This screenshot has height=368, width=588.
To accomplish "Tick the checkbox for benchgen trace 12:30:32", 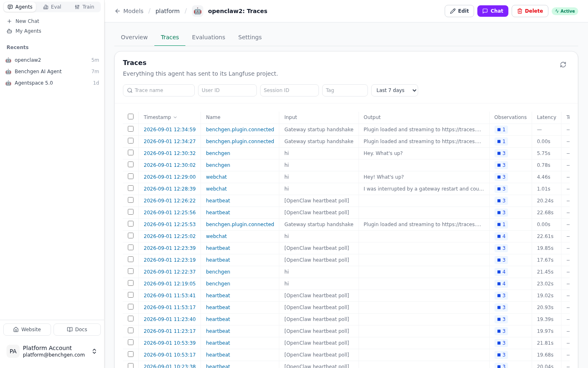I will 131,153.
